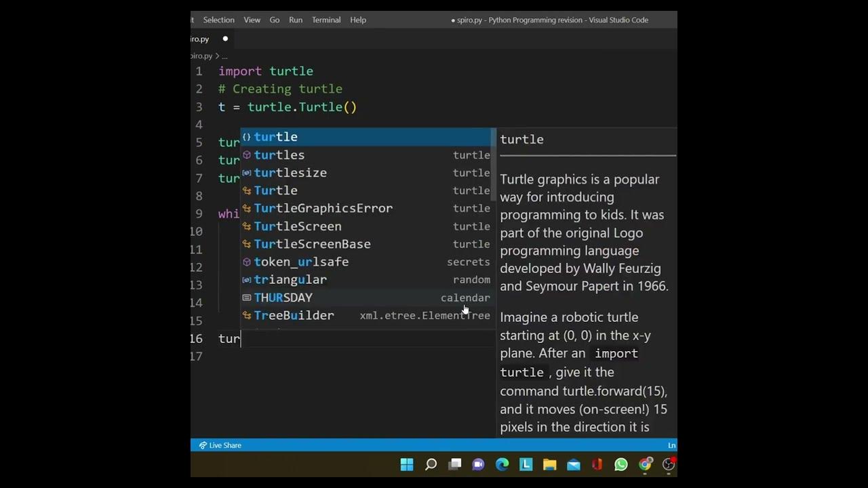Choose 'triangular' suggestion
868x488 pixels.
pos(368,279)
